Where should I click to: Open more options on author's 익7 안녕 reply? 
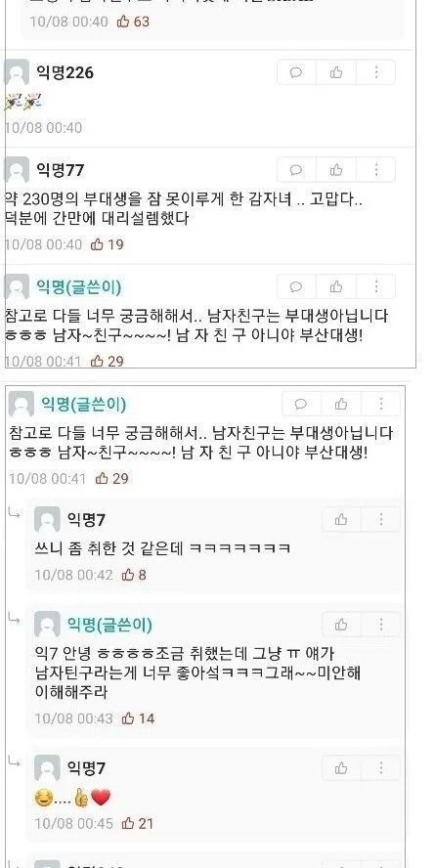[381, 625]
